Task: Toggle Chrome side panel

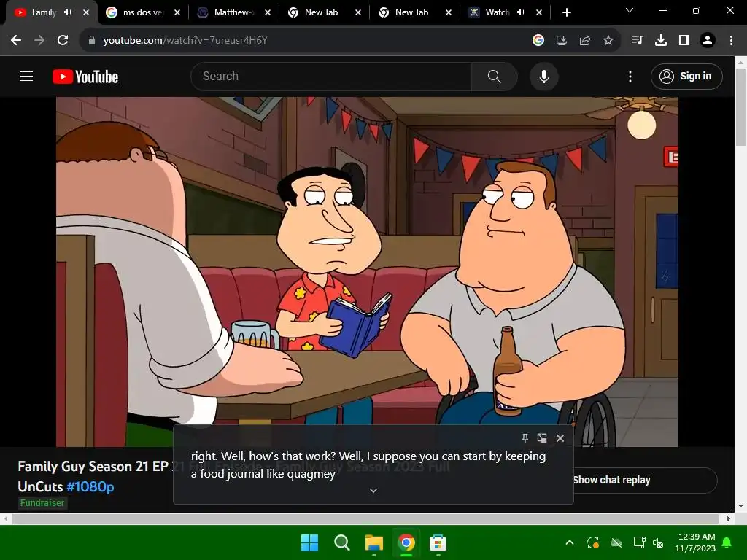Action: (x=684, y=41)
